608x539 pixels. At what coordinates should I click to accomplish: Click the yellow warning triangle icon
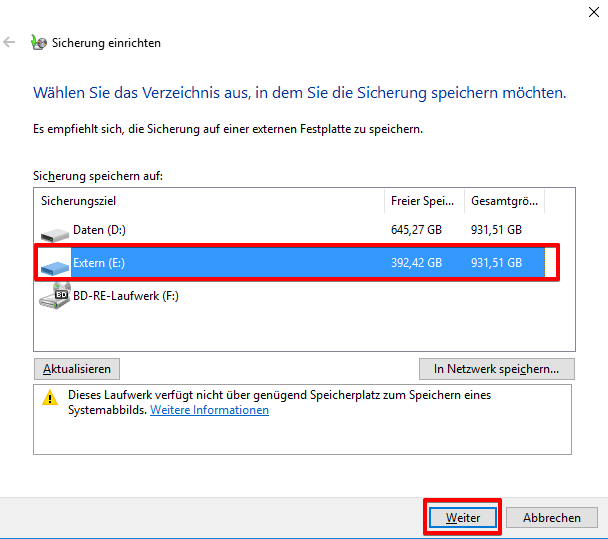pyautogui.click(x=50, y=398)
